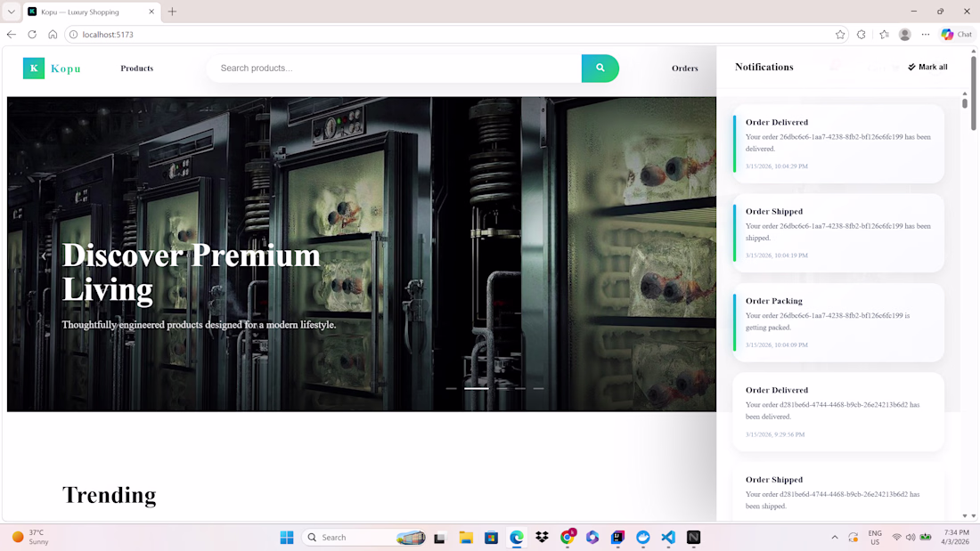Screen dimensions: 980x551
Task: Go back in the browser
Action: 12,35
